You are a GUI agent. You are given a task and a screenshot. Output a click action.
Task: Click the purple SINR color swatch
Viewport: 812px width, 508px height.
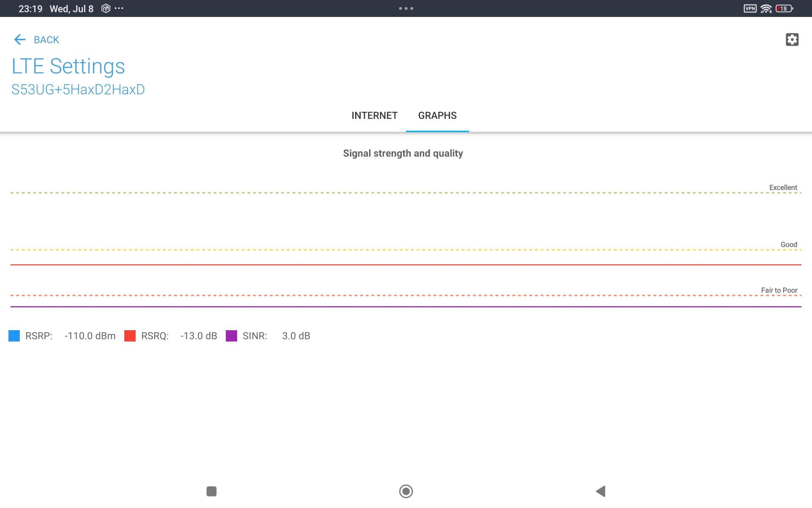[231, 336]
